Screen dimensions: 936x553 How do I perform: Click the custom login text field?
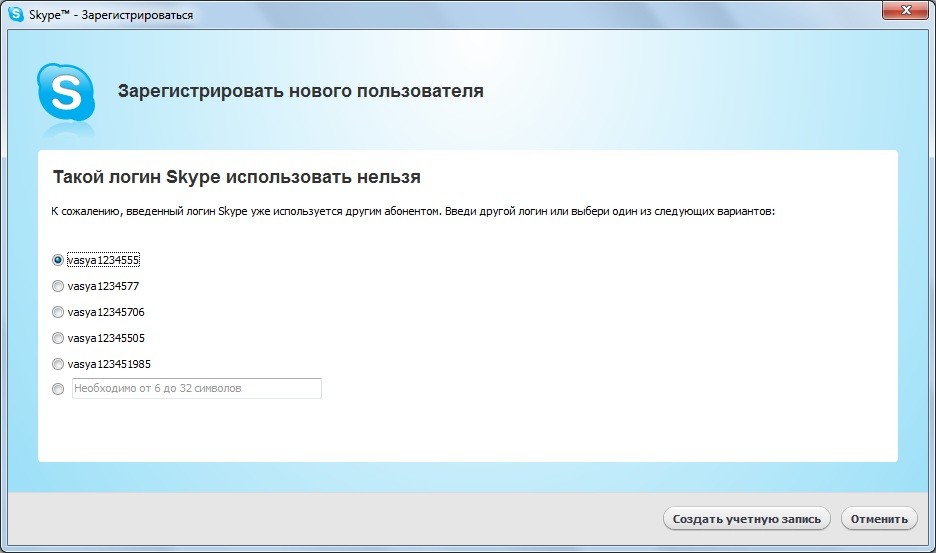196,388
